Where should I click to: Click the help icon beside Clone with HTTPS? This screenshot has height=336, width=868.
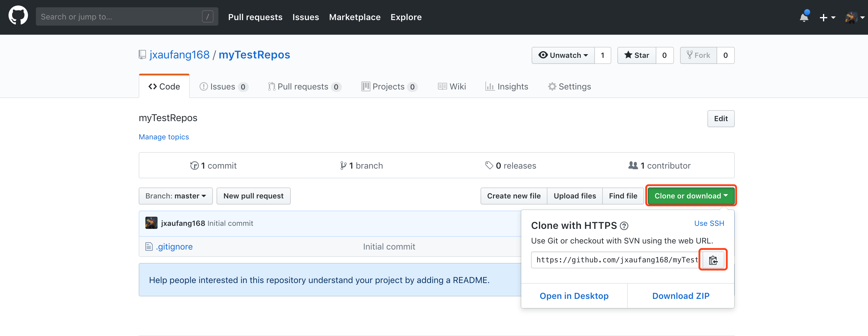point(624,226)
